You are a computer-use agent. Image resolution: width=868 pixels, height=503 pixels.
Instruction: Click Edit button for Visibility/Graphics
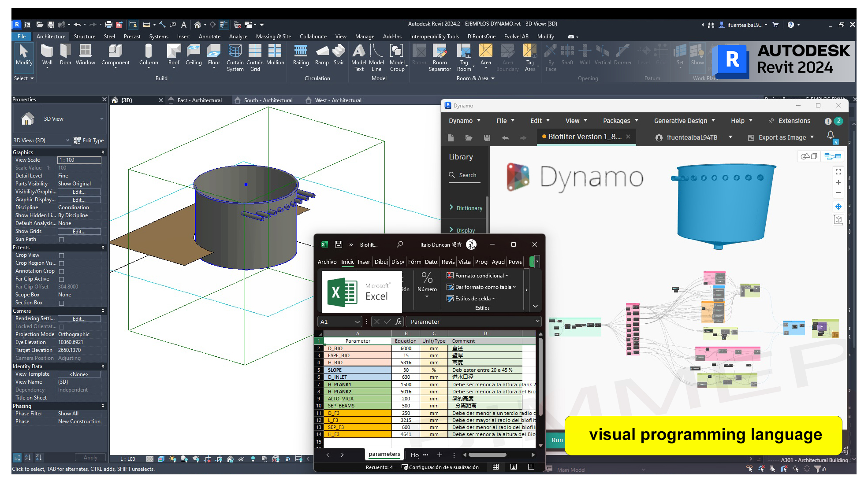pos(79,192)
